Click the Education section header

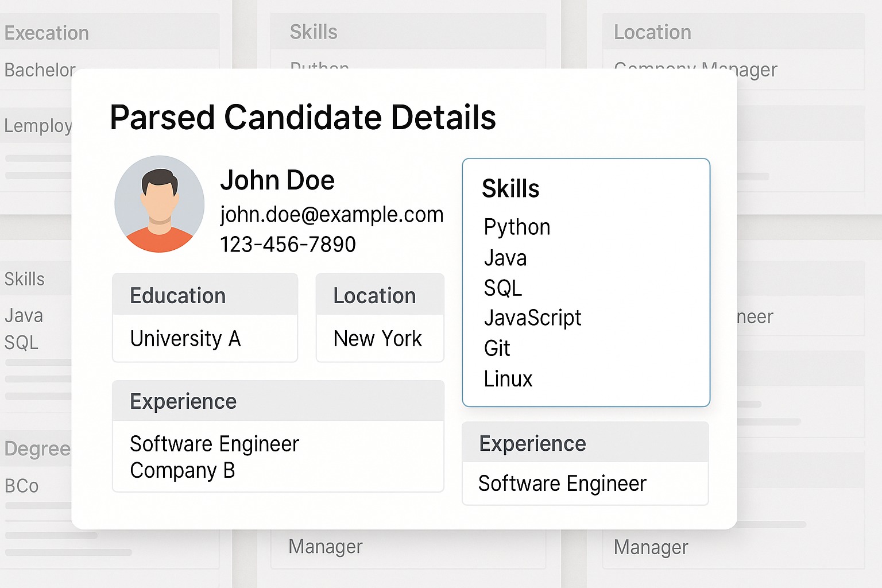(x=177, y=296)
